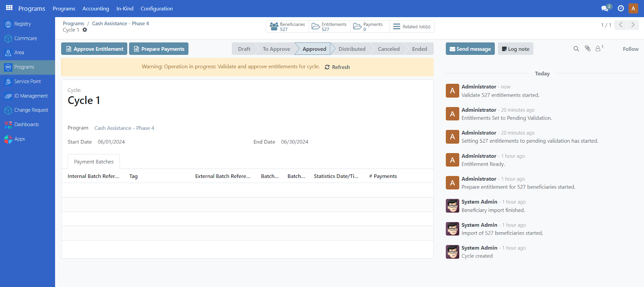644x287 pixels.
Task: Open the Configuration menu
Action: (x=157, y=8)
